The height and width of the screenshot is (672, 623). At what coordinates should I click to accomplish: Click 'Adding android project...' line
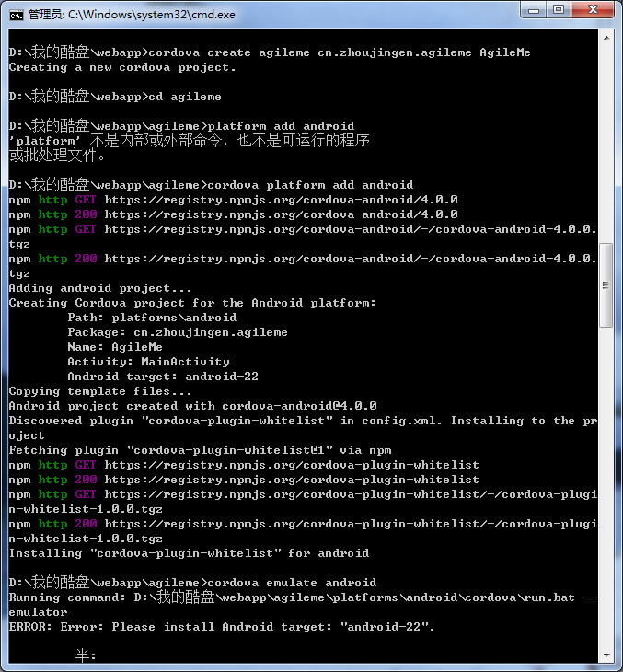pyautogui.click(x=99, y=288)
